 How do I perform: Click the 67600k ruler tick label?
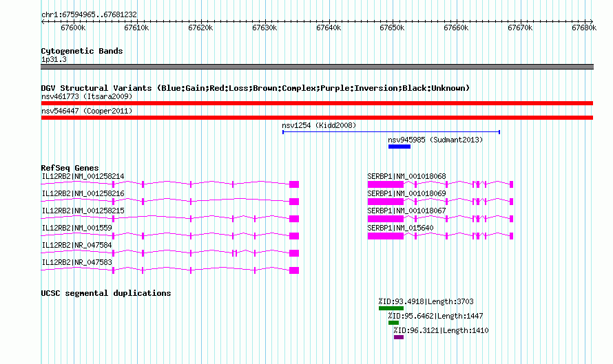point(73,28)
